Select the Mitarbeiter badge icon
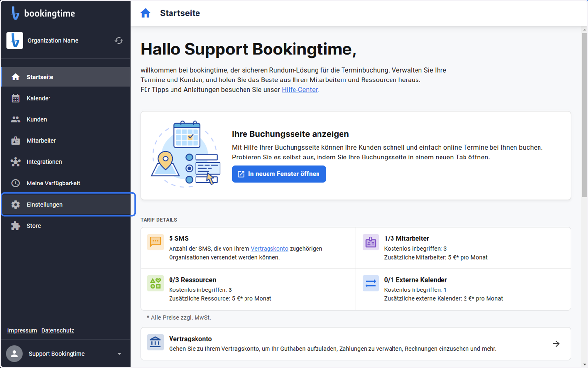The height and width of the screenshot is (368, 588). click(x=16, y=141)
